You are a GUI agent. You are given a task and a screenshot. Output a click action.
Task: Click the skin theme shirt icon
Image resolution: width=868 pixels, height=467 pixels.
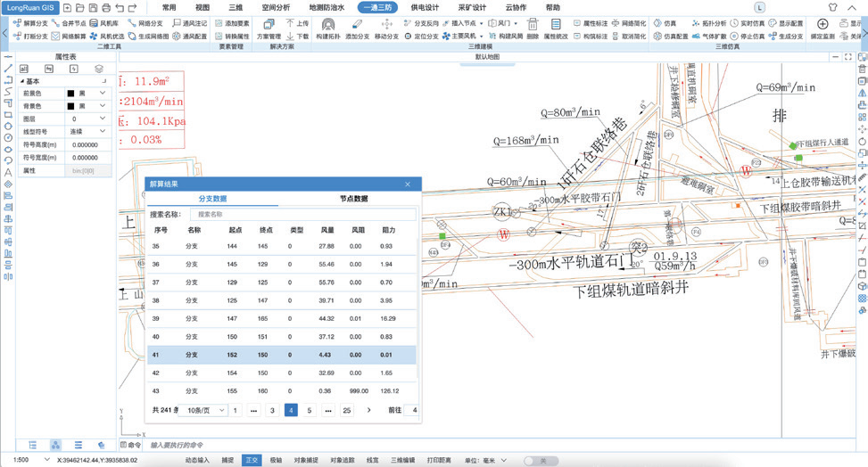833,8
